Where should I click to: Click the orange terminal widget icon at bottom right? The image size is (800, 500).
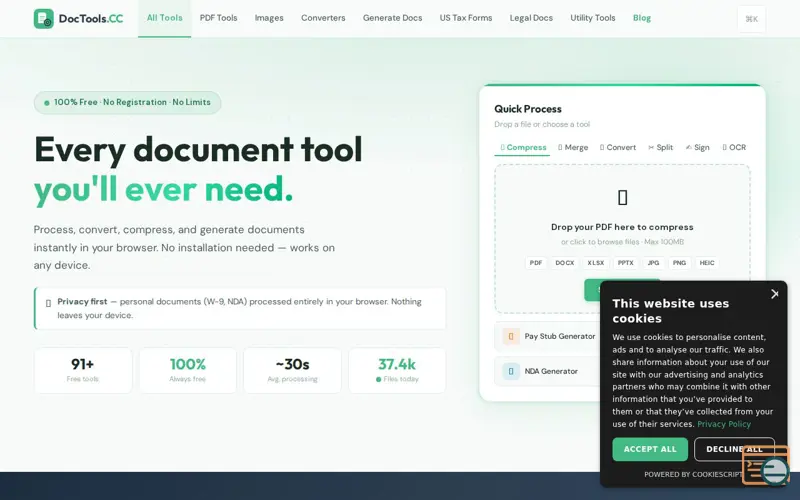pos(766,465)
